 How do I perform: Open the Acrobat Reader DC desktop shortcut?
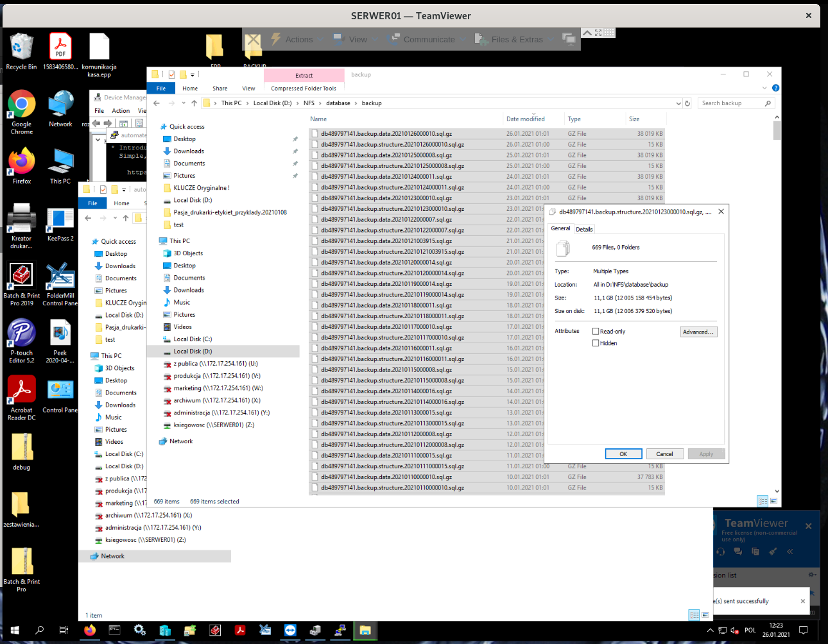tap(21, 398)
